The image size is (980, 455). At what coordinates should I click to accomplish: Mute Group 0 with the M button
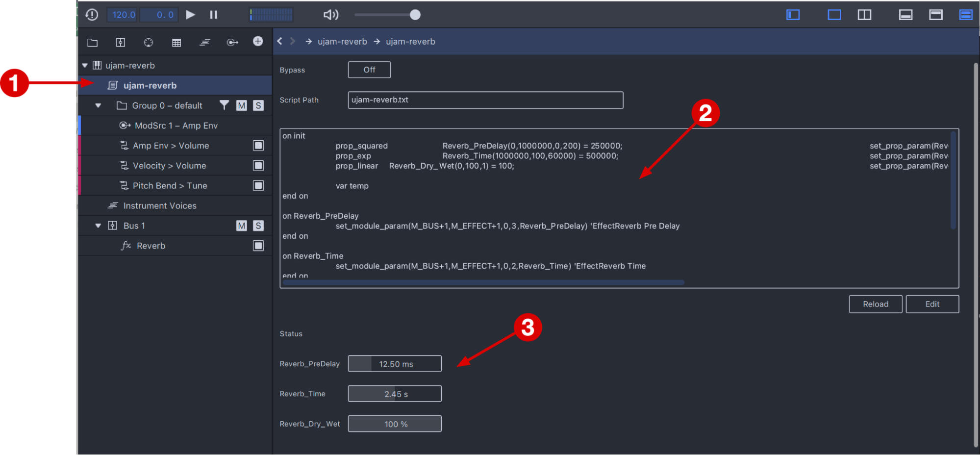tap(242, 105)
